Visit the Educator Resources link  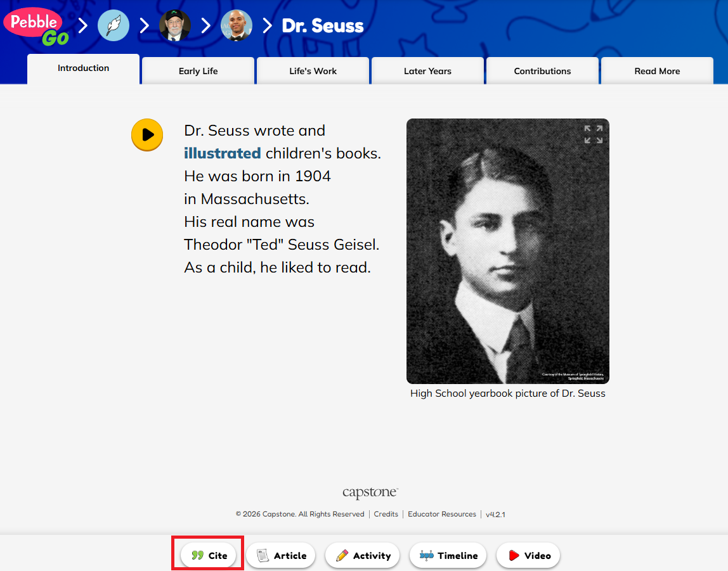(441, 514)
